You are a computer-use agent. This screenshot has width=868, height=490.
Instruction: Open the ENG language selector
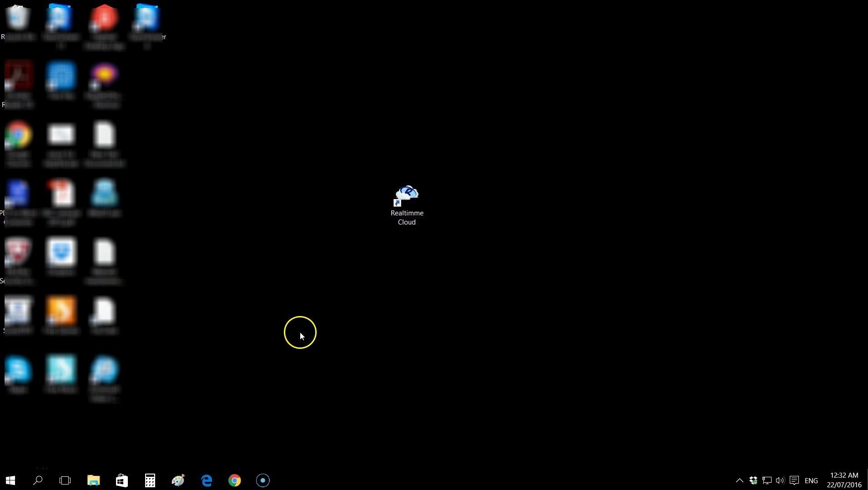(x=811, y=480)
